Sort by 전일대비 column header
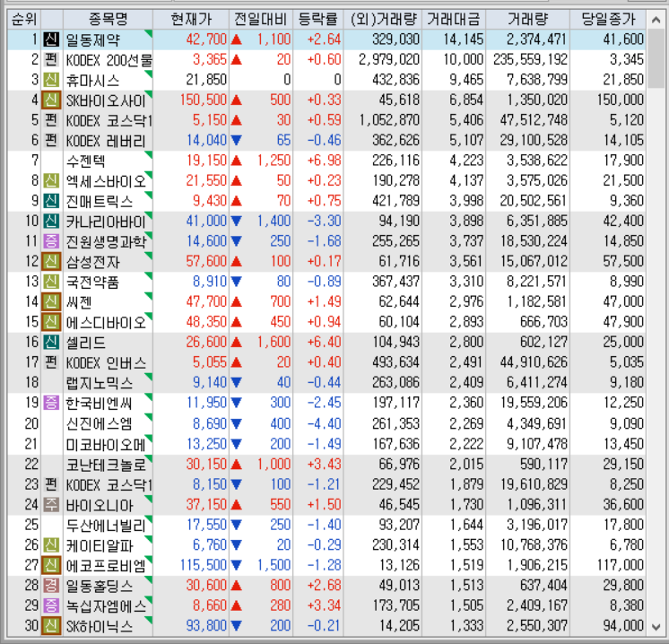The height and width of the screenshot is (644, 669). (261, 19)
